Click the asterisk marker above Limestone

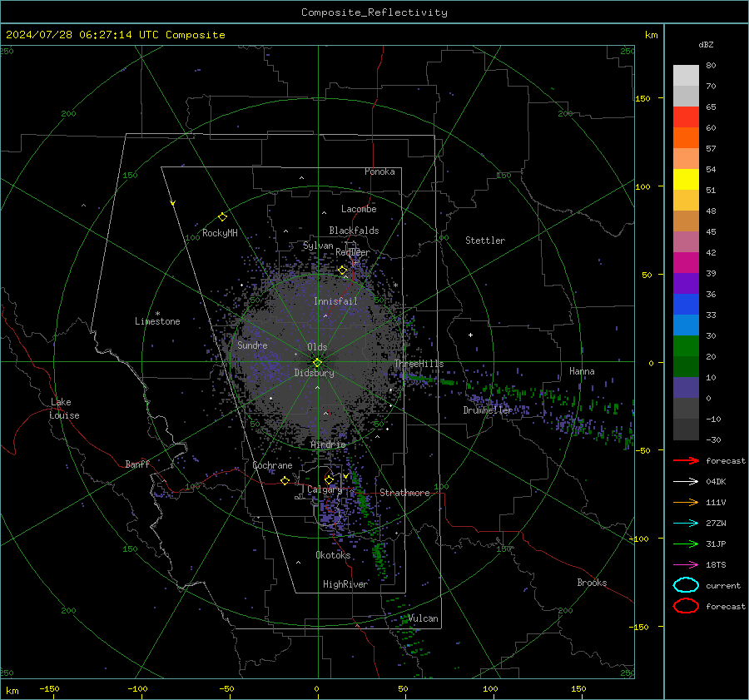pos(157,314)
